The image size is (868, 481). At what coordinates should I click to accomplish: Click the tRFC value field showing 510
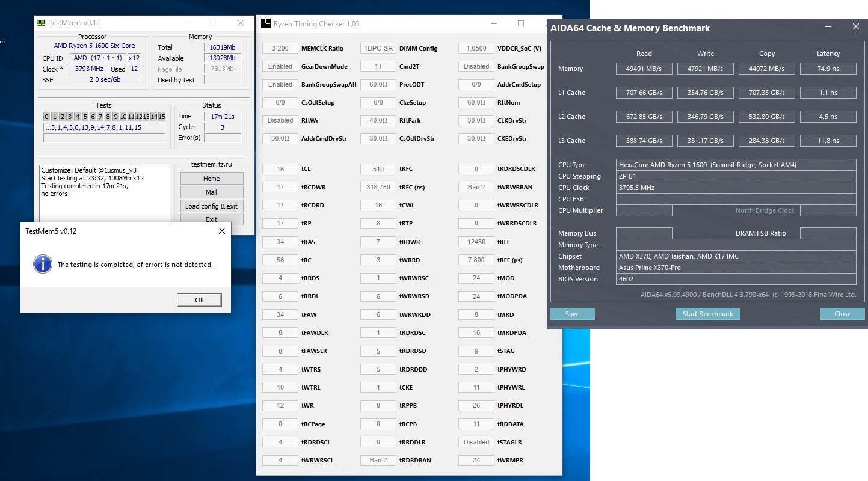pyautogui.click(x=378, y=169)
